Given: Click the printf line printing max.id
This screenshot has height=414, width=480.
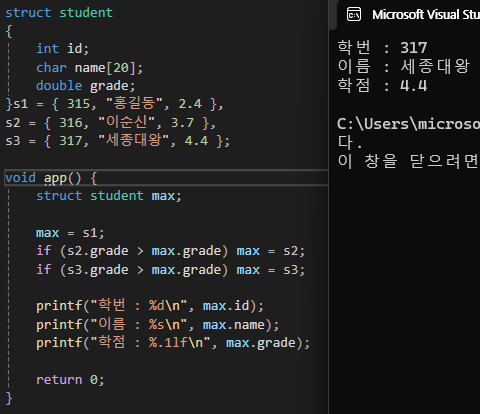Looking at the screenshot, I should pyautogui.click(x=150, y=306).
